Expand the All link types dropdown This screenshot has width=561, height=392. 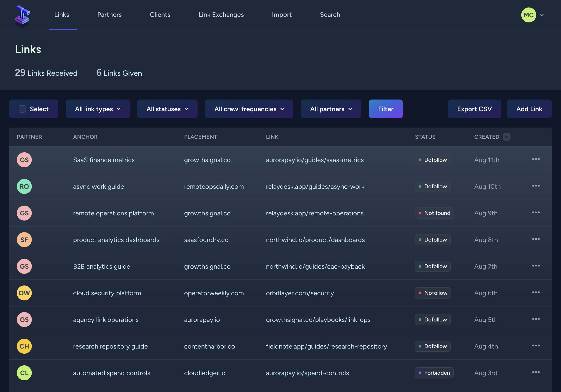(x=97, y=109)
